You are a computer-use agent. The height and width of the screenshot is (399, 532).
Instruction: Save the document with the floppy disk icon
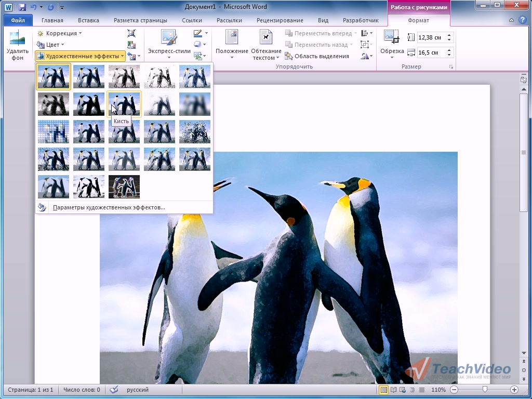point(22,7)
